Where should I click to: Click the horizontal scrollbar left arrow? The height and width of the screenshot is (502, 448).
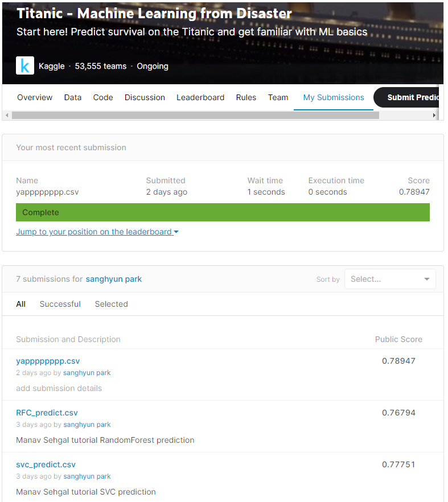[7, 115]
